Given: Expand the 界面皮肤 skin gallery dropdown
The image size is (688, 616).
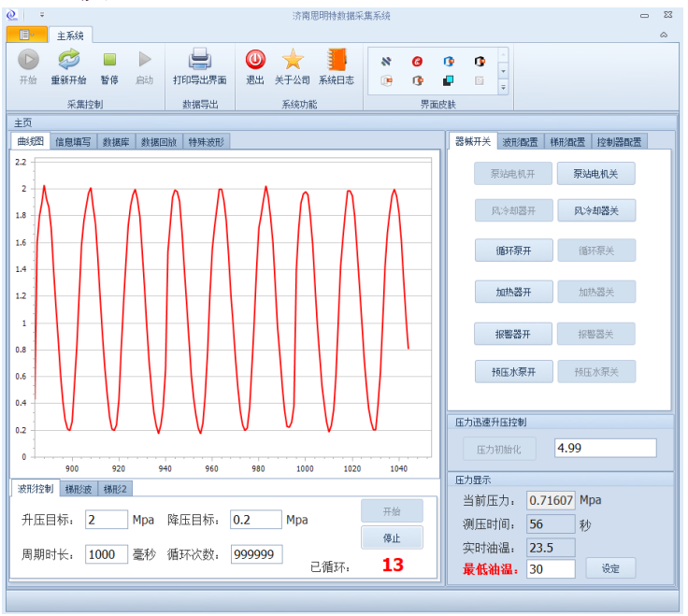Looking at the screenshot, I should pyautogui.click(x=503, y=87).
